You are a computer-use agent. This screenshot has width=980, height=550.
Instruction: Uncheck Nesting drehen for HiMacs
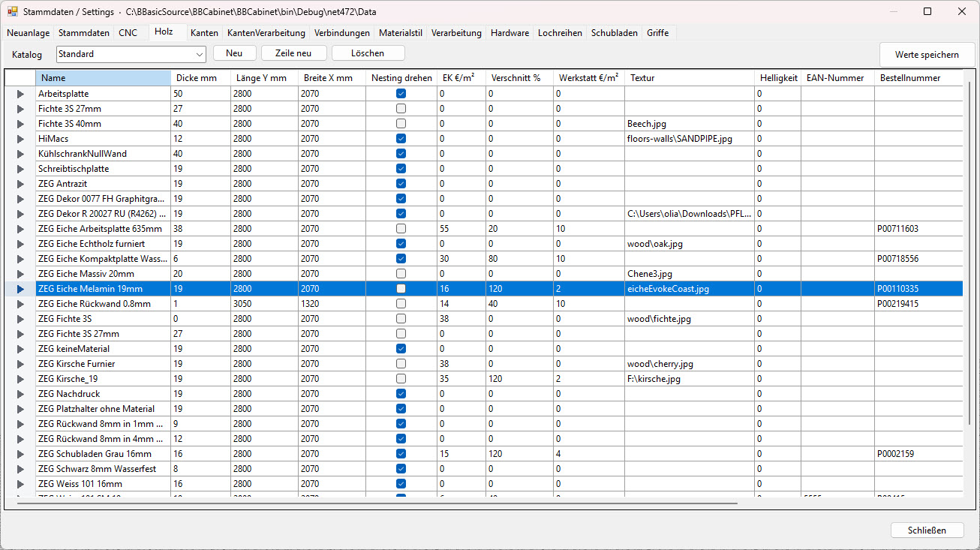[x=401, y=139]
